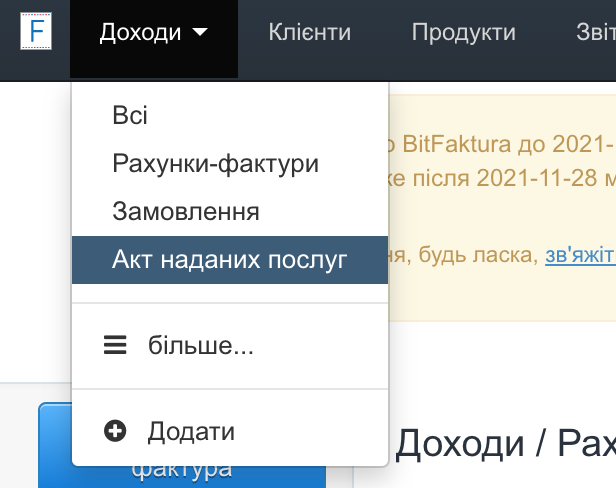The image size is (616, 488).
Task: Choose Замовлення in the dropdown
Action: [x=230, y=211]
